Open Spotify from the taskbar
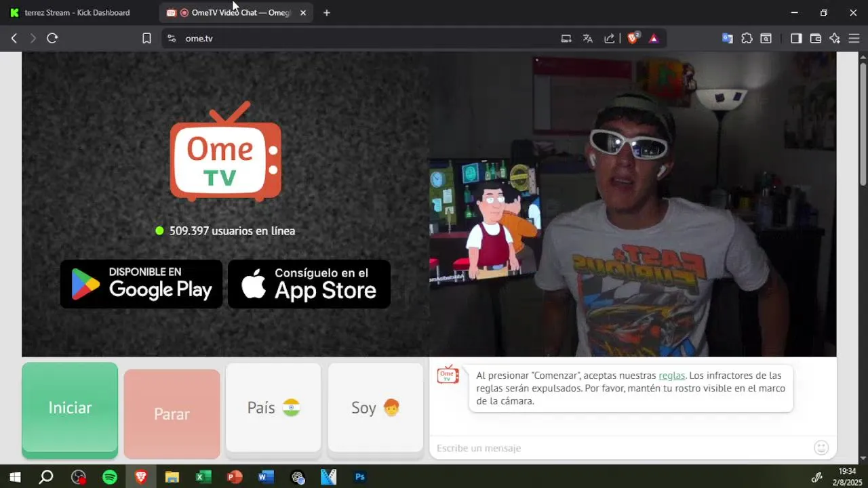868x488 pixels. (110, 477)
